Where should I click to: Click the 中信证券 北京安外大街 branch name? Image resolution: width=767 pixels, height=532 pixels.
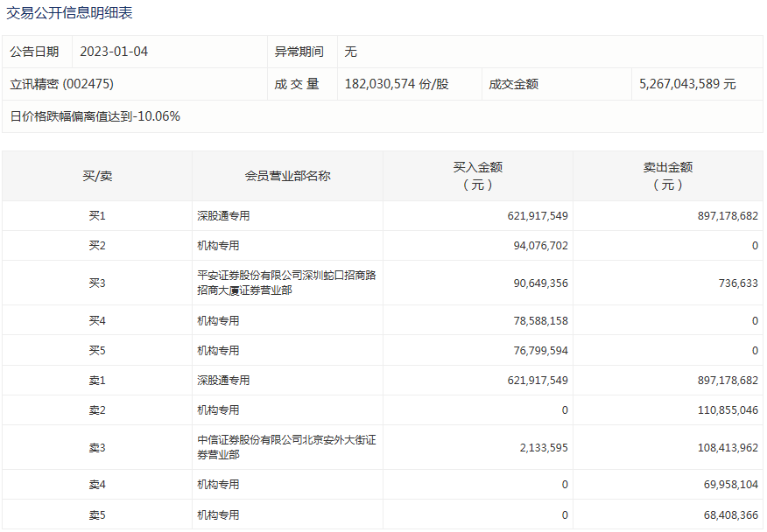pos(286,447)
